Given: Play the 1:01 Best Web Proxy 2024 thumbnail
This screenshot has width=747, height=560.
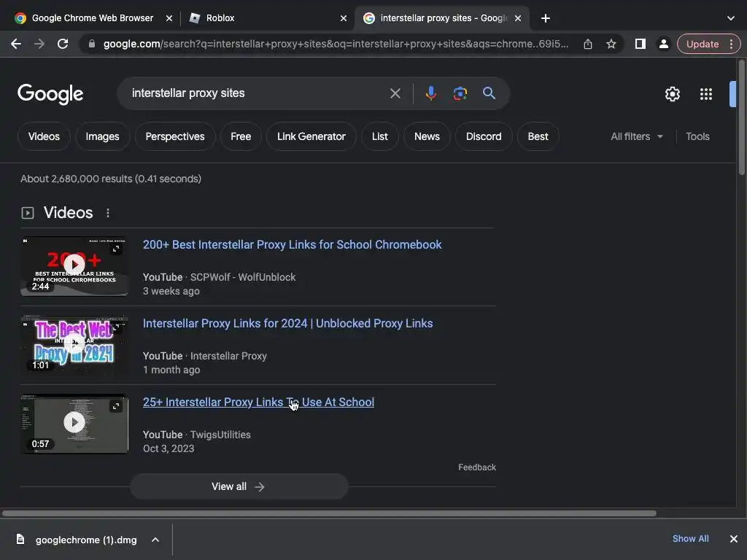Looking at the screenshot, I should pyautogui.click(x=74, y=345).
